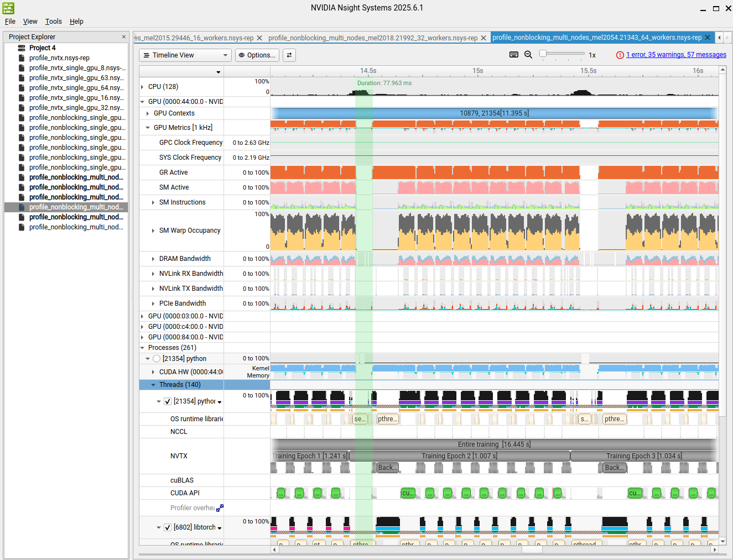Screen dimensions: 733x560
Task: Open the Timeline View dropdown
Action: pyautogui.click(x=185, y=55)
